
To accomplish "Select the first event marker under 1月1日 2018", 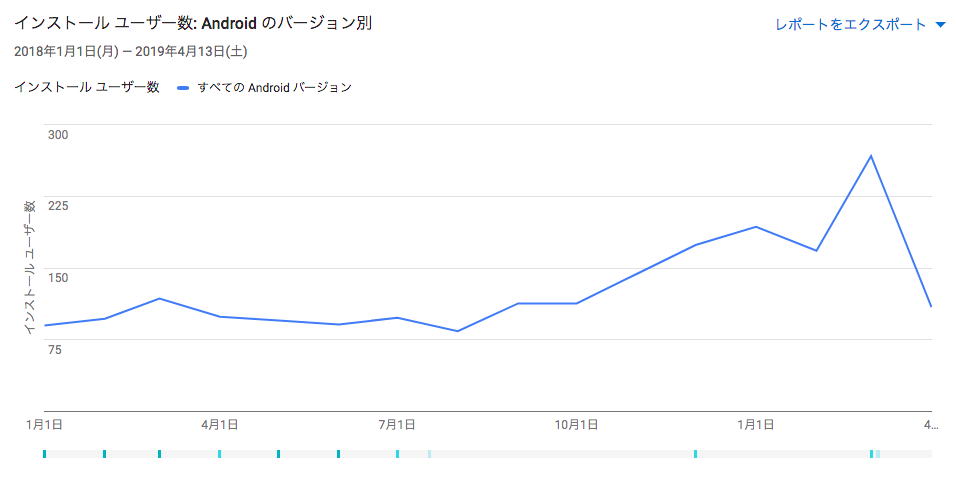I will pyautogui.click(x=45, y=455).
